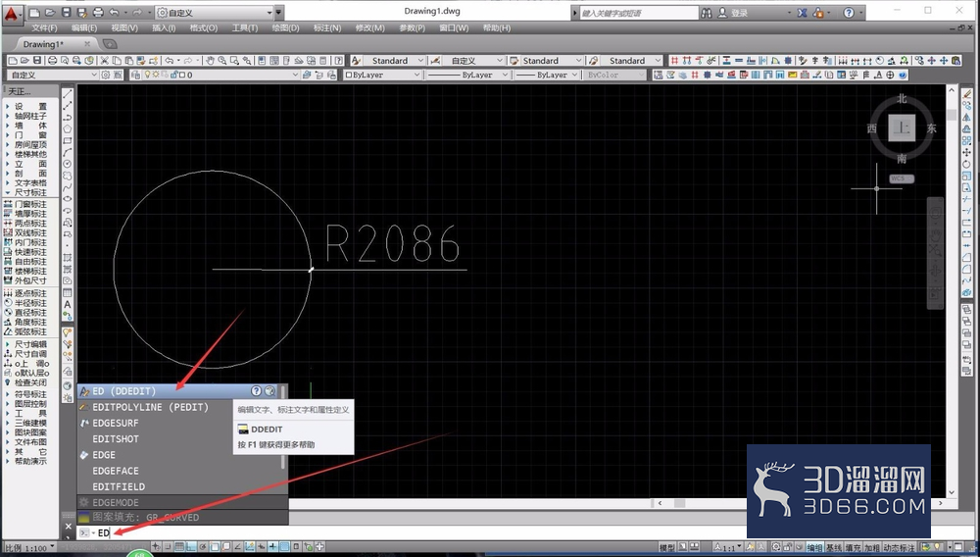Select the Pan hand tool in standard toolbar
The width and height of the screenshot is (980, 557).
(x=210, y=61)
